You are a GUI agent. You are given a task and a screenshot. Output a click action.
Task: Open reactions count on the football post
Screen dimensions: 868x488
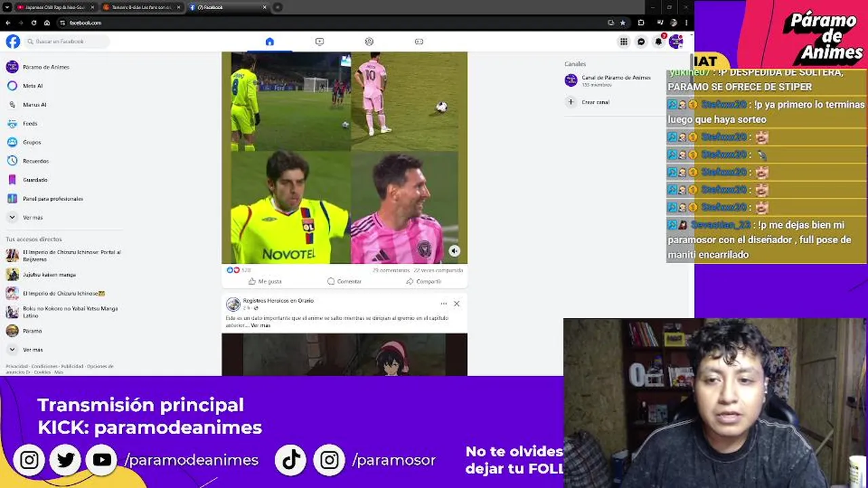239,270
